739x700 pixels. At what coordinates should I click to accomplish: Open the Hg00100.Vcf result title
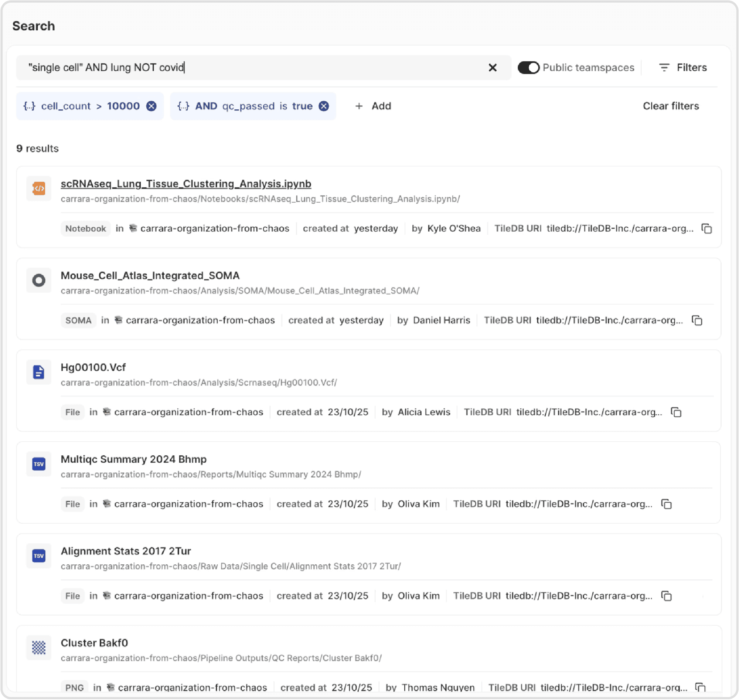point(93,367)
